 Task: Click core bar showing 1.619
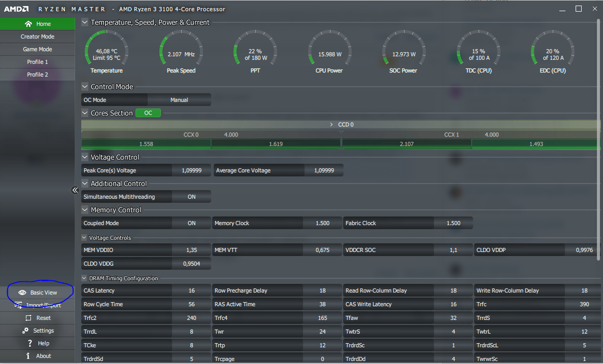276,144
